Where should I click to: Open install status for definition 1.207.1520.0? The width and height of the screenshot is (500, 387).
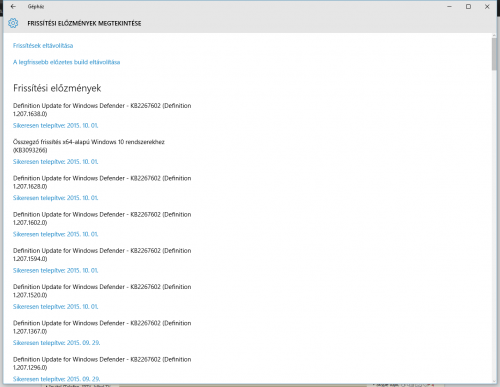coord(55,307)
